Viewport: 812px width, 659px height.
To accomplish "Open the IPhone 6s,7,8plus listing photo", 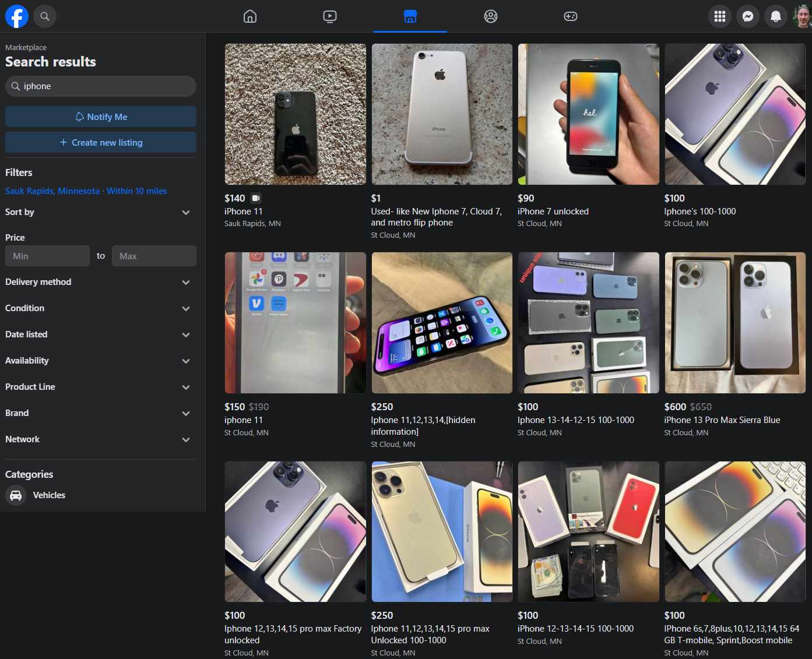I will click(735, 531).
